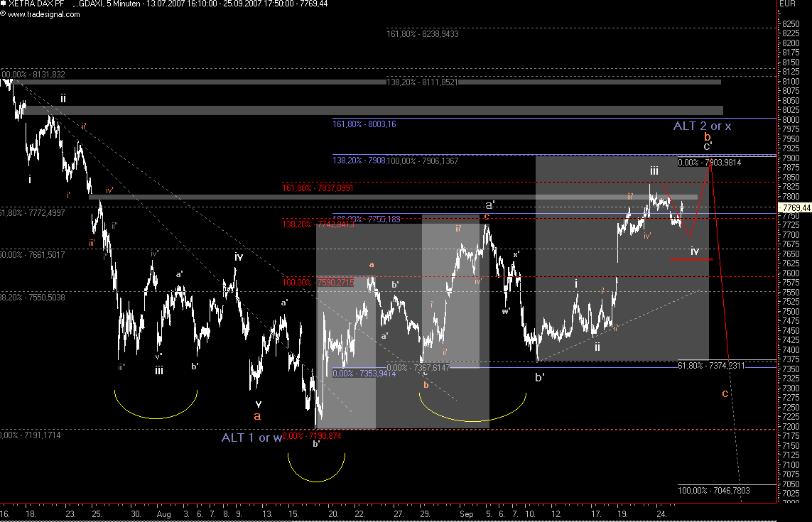Viewport: 812px width, 522px height.
Task: Select the label "0,00% - 7367,6147"
Action: coord(418,368)
